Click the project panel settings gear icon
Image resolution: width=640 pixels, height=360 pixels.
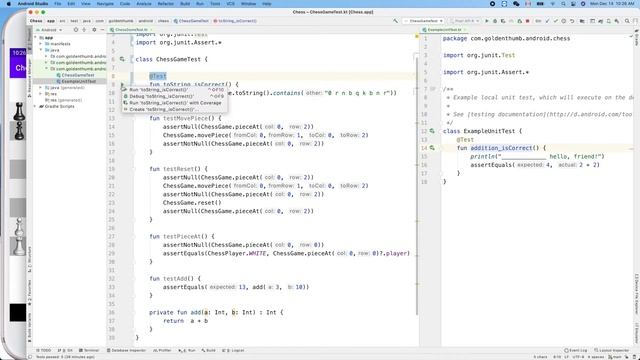tap(94, 30)
